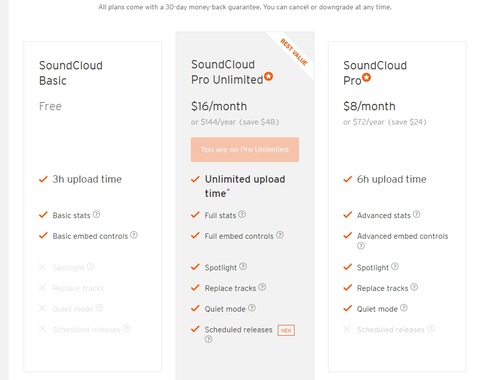Click help icon beside Pro plan Replace tracks
The image size is (480, 380).
click(414, 287)
